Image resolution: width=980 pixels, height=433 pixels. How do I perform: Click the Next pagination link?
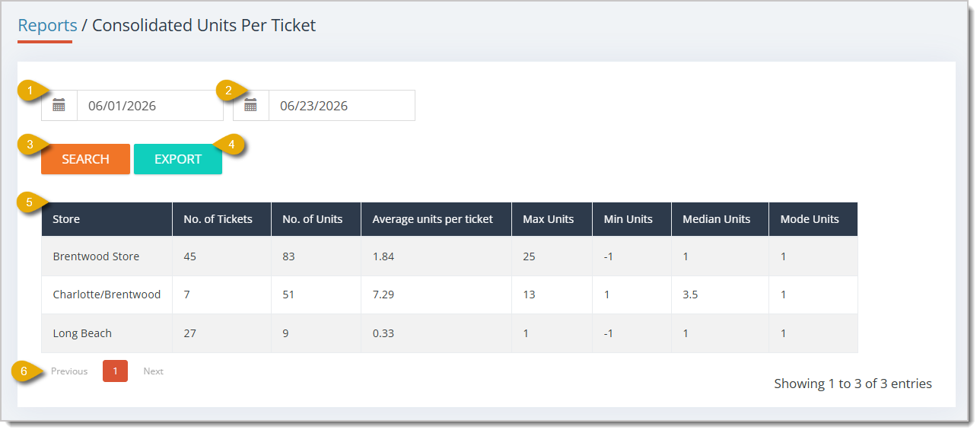pos(154,371)
